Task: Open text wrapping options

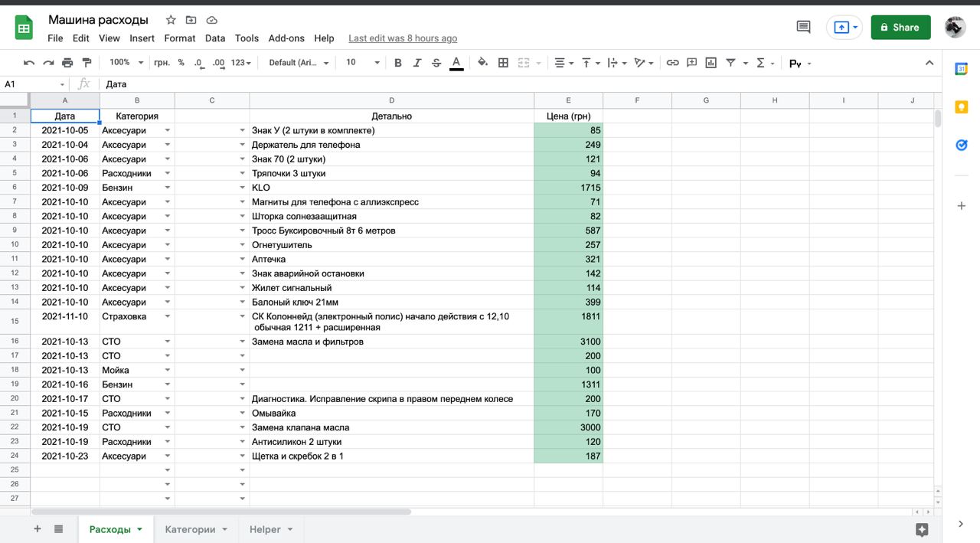Action: 616,63
